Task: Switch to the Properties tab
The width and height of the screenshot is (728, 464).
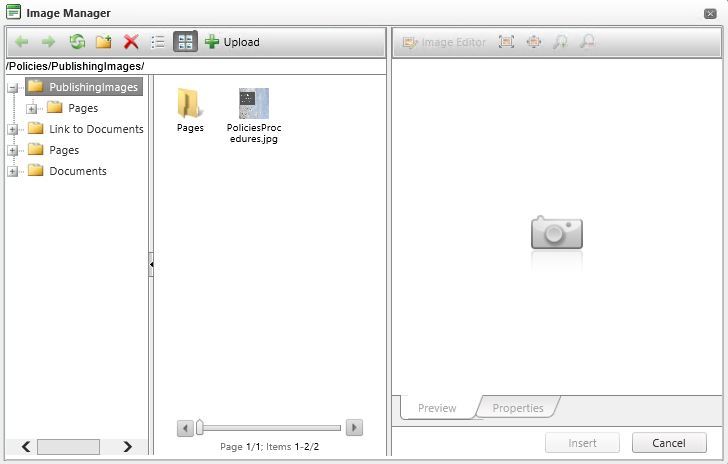Action: [517, 408]
